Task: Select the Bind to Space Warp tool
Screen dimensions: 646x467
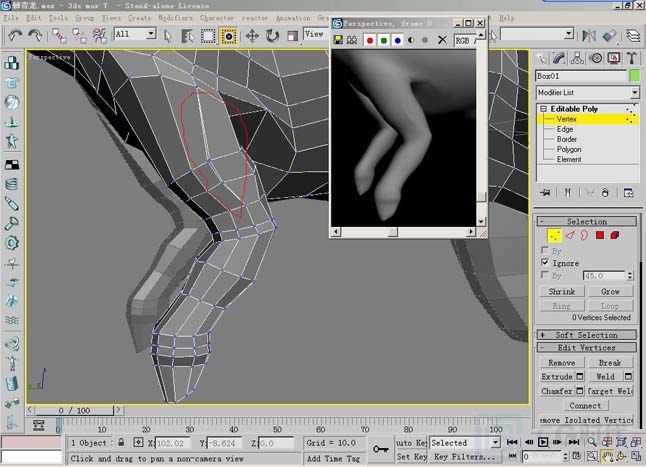Action: point(99,36)
